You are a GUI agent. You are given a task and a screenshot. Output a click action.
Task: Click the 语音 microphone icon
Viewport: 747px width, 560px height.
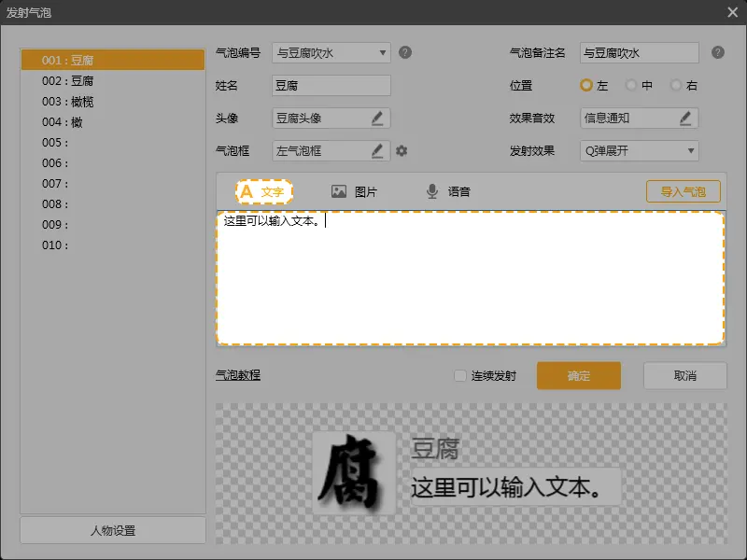[x=432, y=191]
